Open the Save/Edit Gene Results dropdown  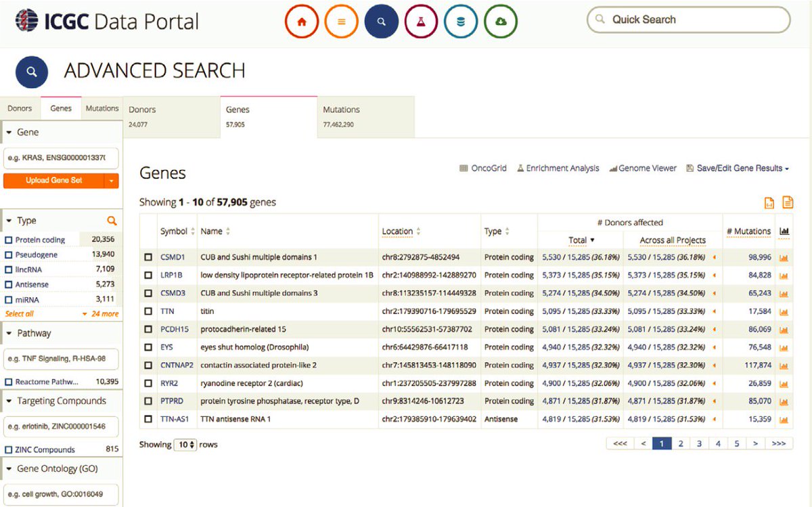coord(738,169)
